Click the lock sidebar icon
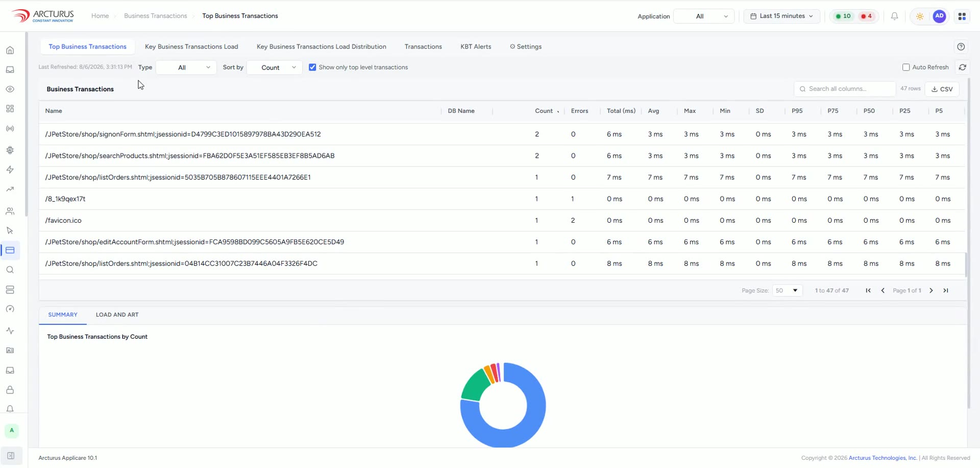Image resolution: width=980 pixels, height=468 pixels. [x=10, y=390]
